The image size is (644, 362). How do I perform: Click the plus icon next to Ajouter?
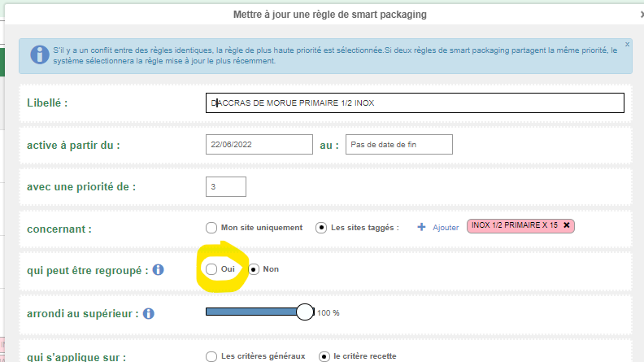click(x=421, y=227)
